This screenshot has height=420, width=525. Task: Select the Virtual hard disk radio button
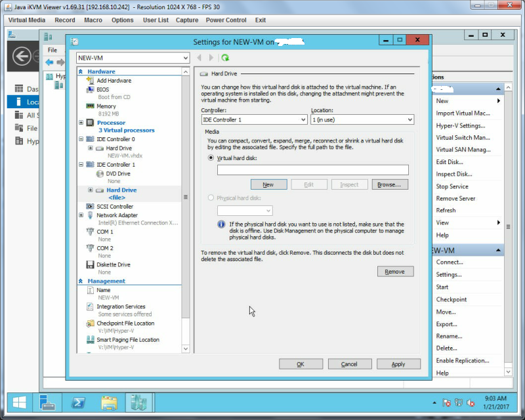point(211,157)
